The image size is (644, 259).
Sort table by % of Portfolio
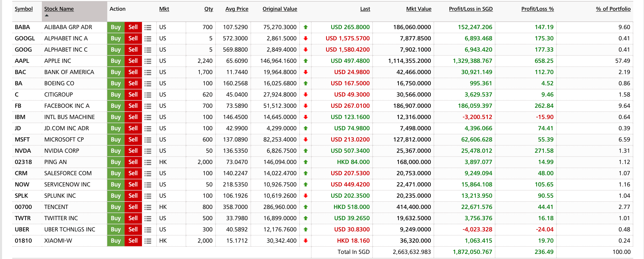pyautogui.click(x=613, y=9)
